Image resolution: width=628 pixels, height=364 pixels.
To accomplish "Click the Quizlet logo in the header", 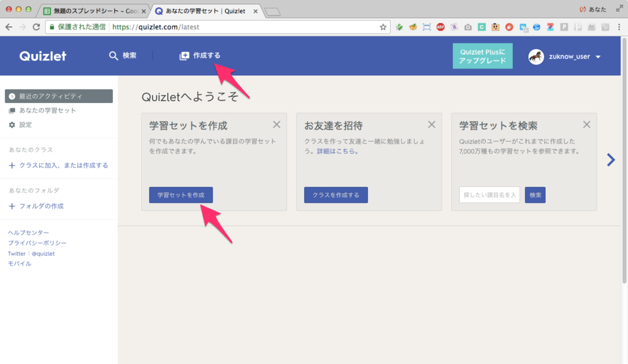I will pos(43,56).
